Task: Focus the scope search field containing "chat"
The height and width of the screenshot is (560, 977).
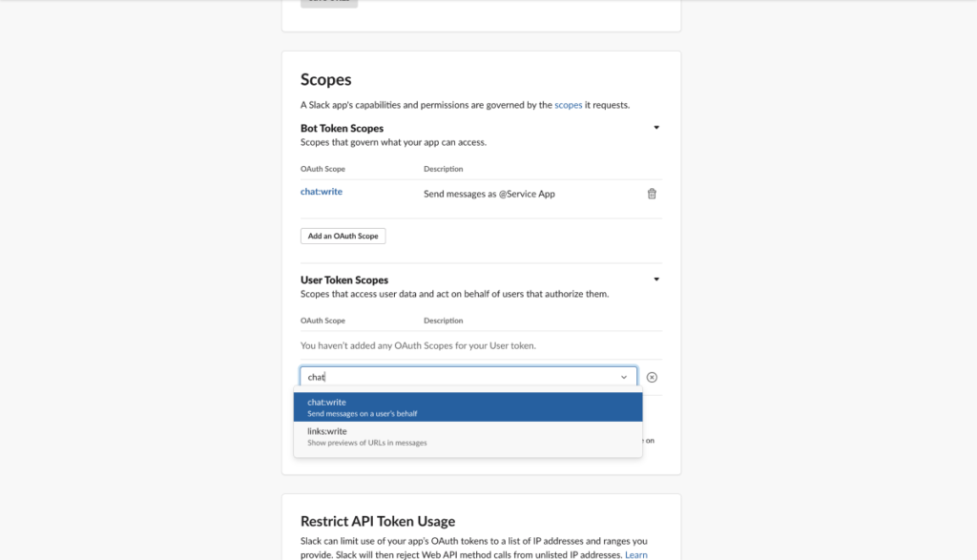Action: [x=458, y=377]
